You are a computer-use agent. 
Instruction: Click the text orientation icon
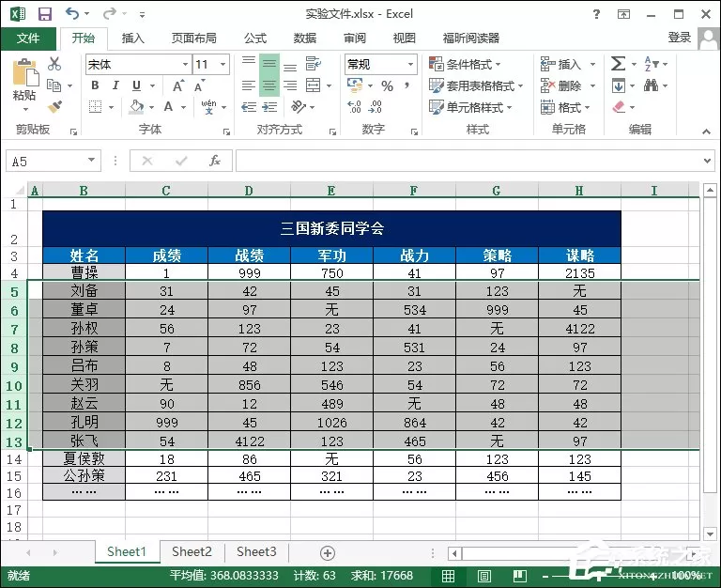click(x=298, y=107)
